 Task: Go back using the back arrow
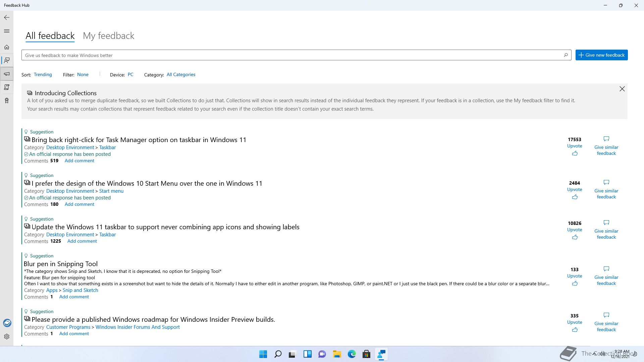(x=7, y=17)
